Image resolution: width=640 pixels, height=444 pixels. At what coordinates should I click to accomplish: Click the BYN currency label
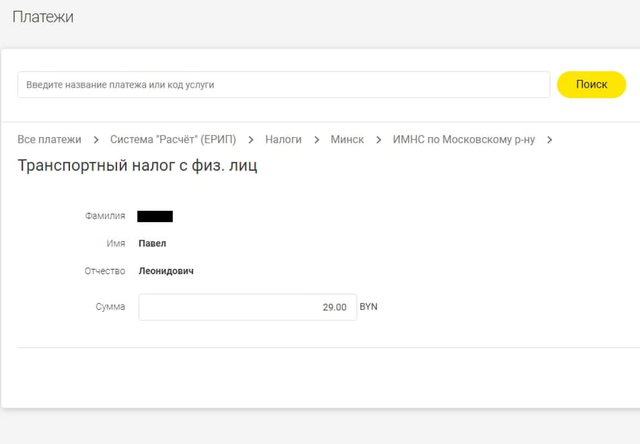[x=369, y=307]
